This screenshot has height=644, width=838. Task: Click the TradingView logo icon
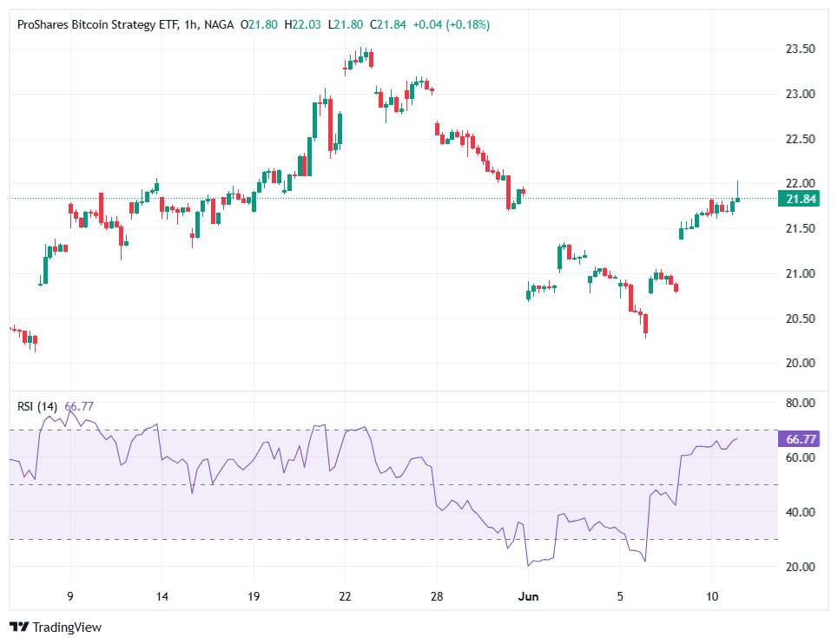(18, 627)
